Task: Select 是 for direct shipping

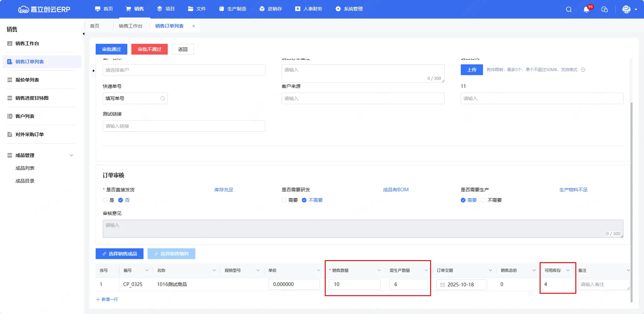Action: (x=105, y=200)
